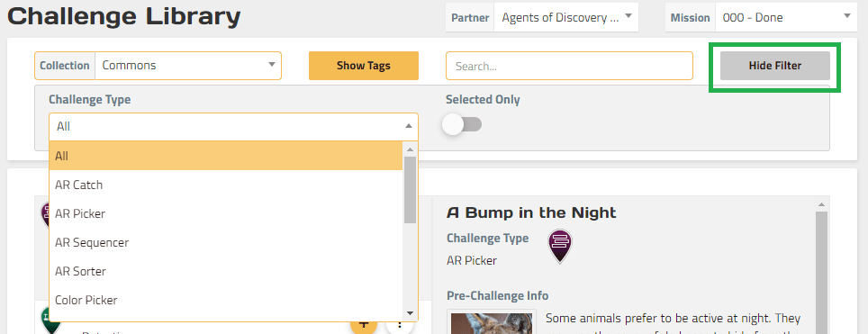This screenshot has height=334, width=868.
Task: Click the AR Picker text under Challenge Type
Action: pos(472,260)
